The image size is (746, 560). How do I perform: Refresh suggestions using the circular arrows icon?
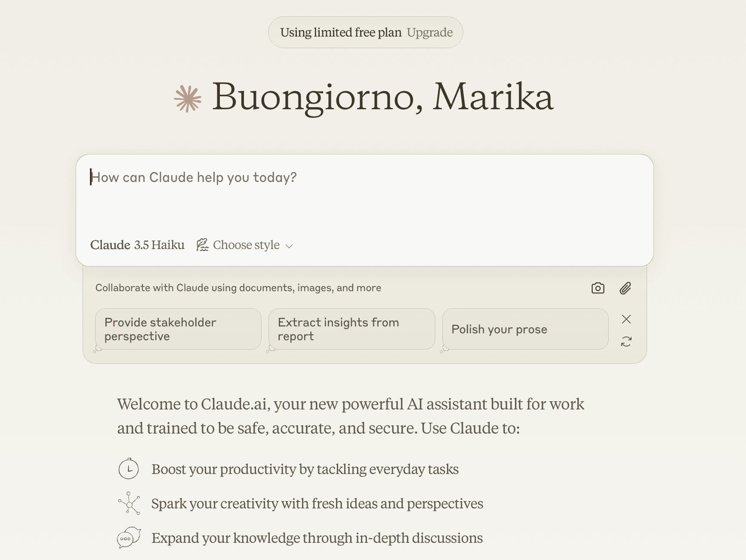click(626, 342)
